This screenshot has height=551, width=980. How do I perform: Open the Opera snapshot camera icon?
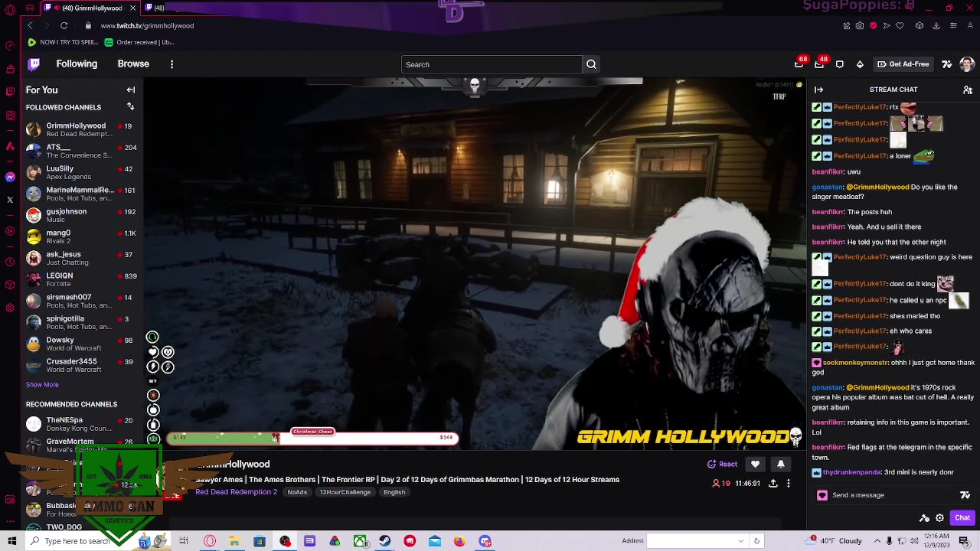pos(860,25)
